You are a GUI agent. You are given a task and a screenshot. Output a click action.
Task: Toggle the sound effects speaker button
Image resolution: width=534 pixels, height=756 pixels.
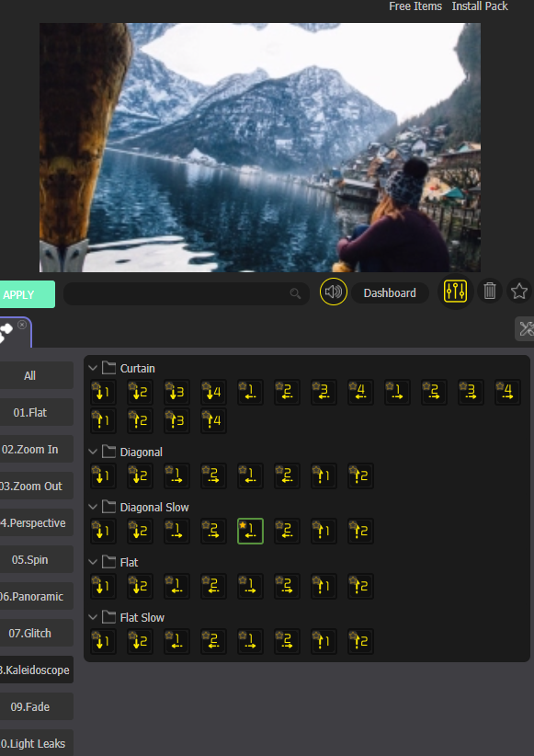pos(334,292)
